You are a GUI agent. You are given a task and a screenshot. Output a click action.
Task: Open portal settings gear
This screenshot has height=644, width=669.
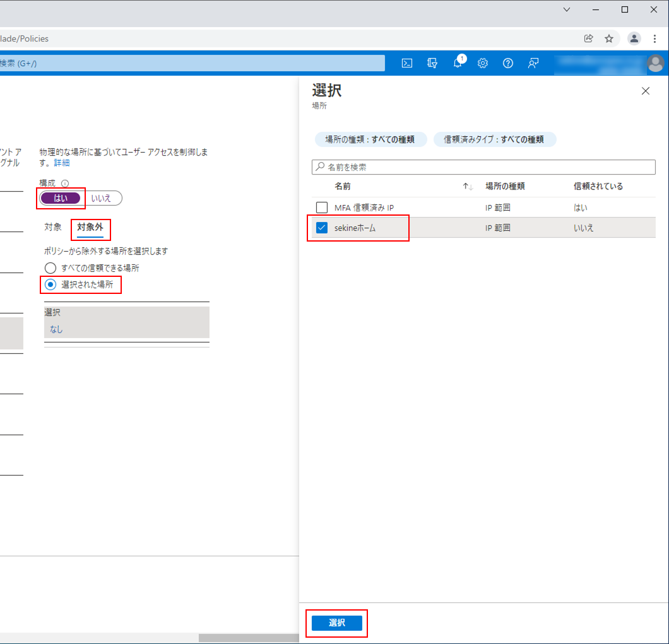click(483, 63)
